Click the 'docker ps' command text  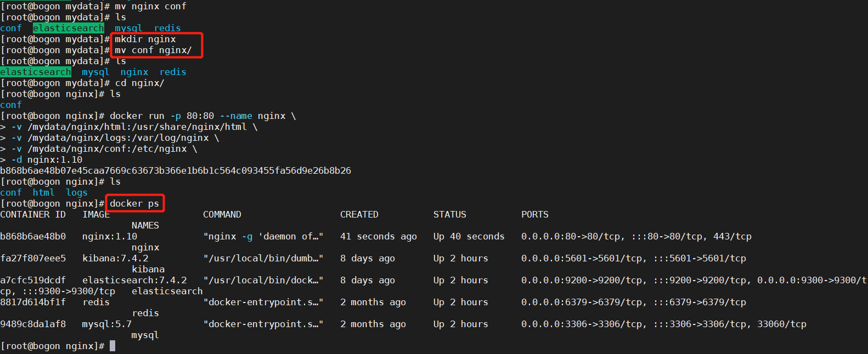click(134, 203)
